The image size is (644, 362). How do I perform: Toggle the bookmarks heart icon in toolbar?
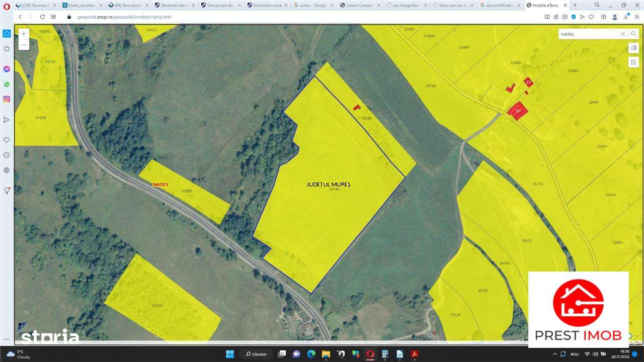click(591, 17)
